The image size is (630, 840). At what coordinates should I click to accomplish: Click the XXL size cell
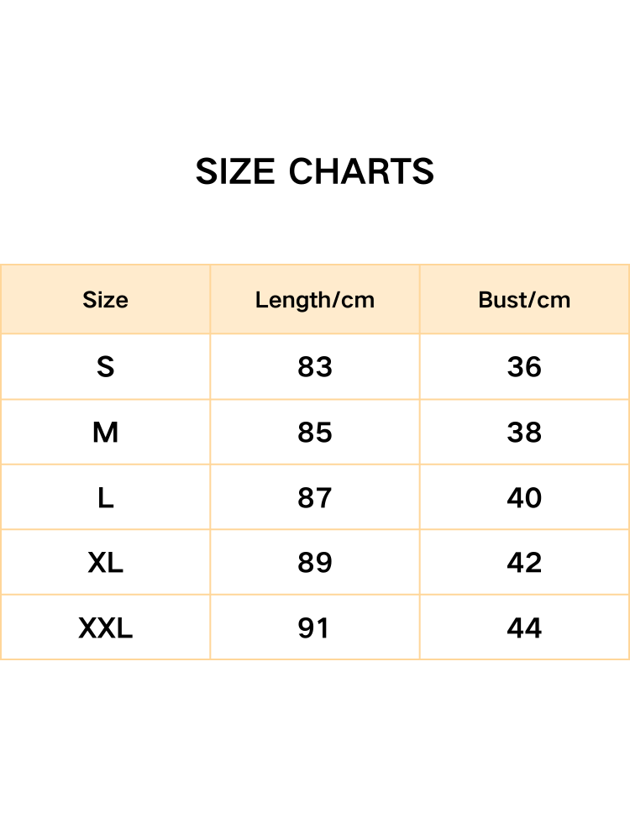tap(105, 628)
